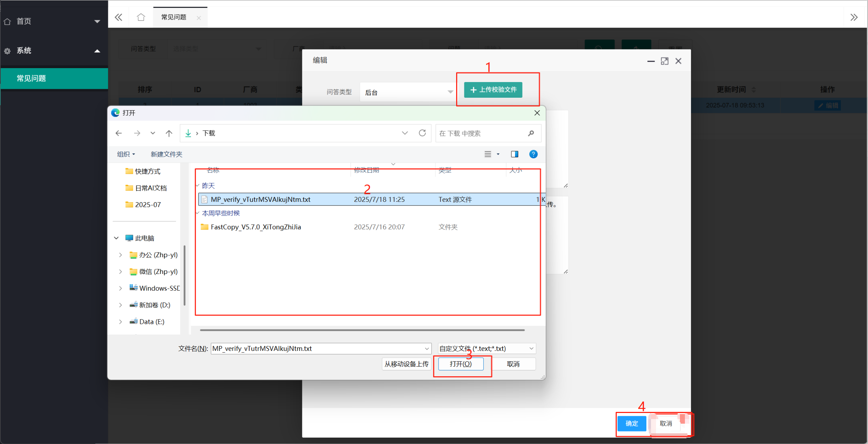Collapse sidebar with double left arrows
This screenshot has width=868, height=444.
pyautogui.click(x=118, y=17)
